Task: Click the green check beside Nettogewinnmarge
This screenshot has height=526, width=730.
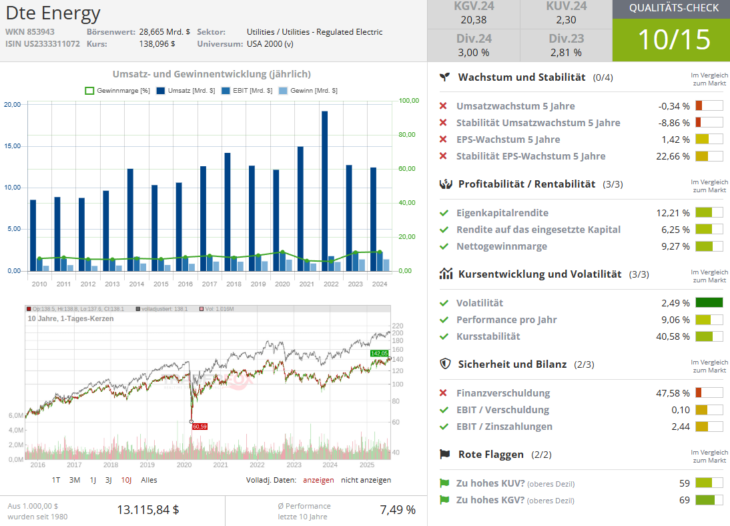Action: point(444,247)
